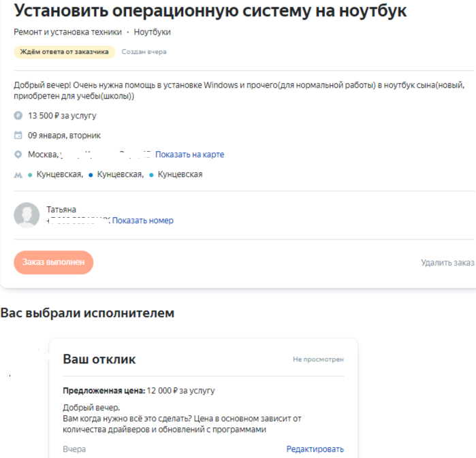Click the customer name Татьяна
This screenshot has width=476, height=458.
(x=61, y=210)
